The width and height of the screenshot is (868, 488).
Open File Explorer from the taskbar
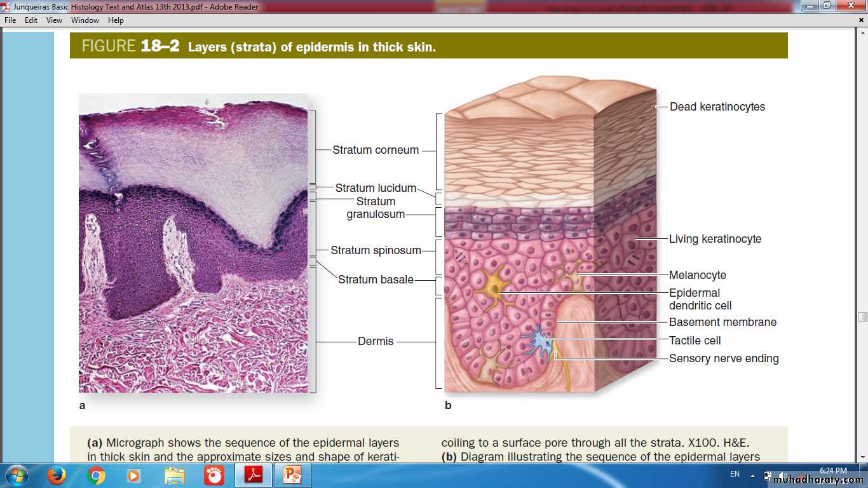coord(174,475)
